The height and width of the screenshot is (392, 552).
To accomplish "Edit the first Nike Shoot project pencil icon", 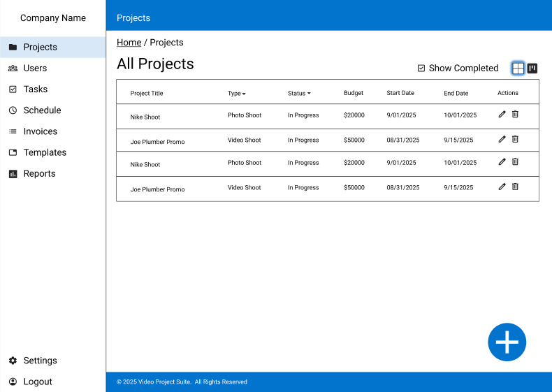I will coord(502,114).
